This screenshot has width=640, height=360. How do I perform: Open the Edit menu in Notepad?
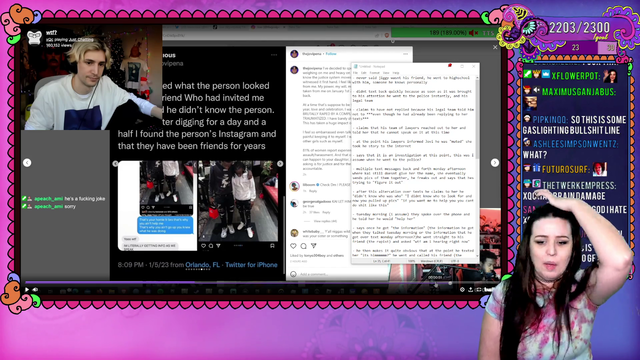[364, 73]
